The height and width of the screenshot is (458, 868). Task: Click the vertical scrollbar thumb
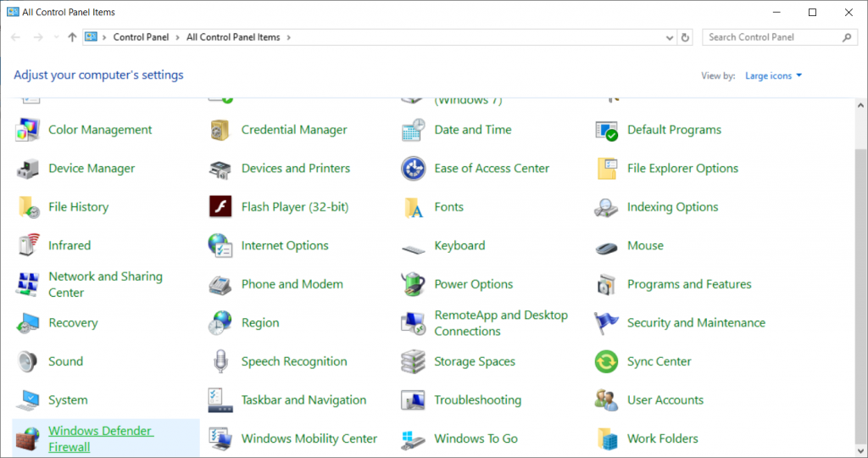click(x=860, y=297)
